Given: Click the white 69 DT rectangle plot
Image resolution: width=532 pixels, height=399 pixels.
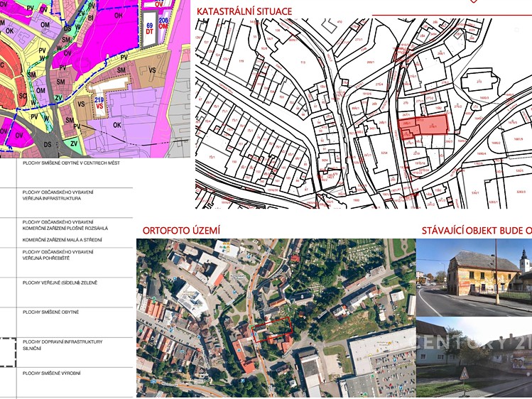Looking at the screenshot, I should pos(150,28).
